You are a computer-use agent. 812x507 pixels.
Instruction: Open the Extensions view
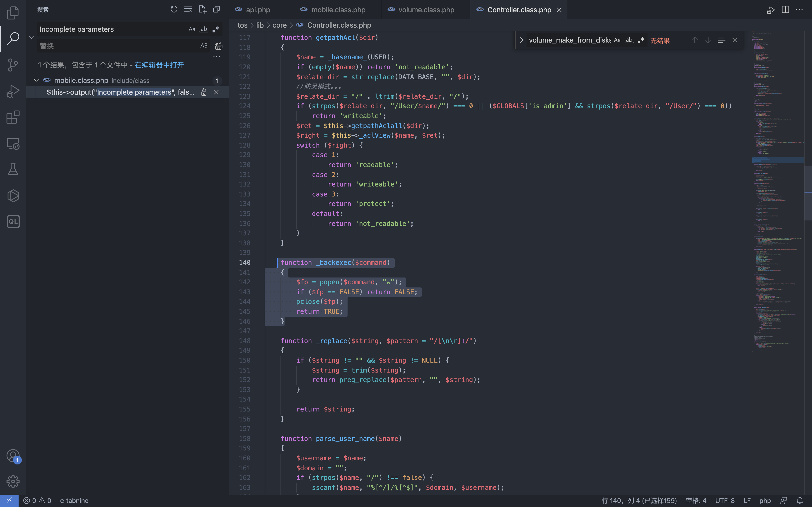13,117
